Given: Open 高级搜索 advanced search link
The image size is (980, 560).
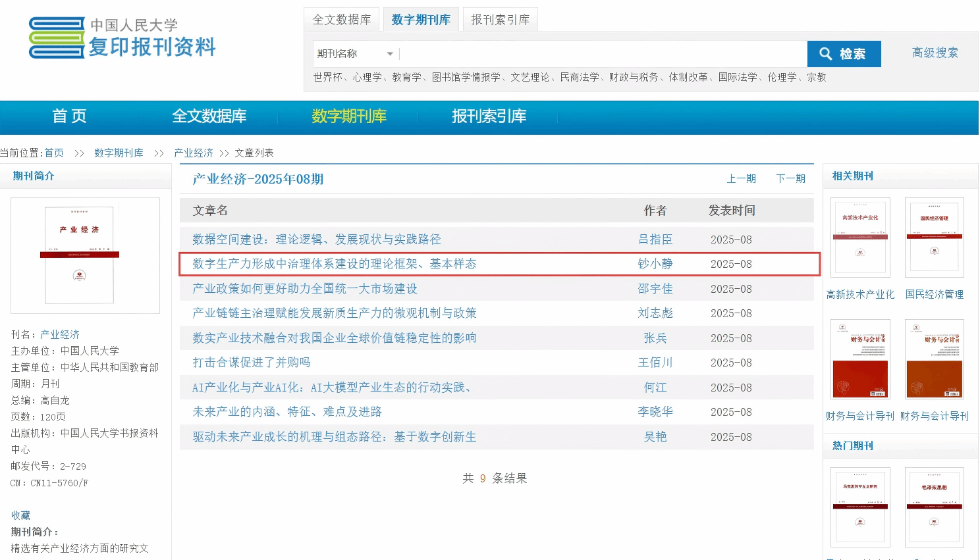Looking at the screenshot, I should 935,53.
